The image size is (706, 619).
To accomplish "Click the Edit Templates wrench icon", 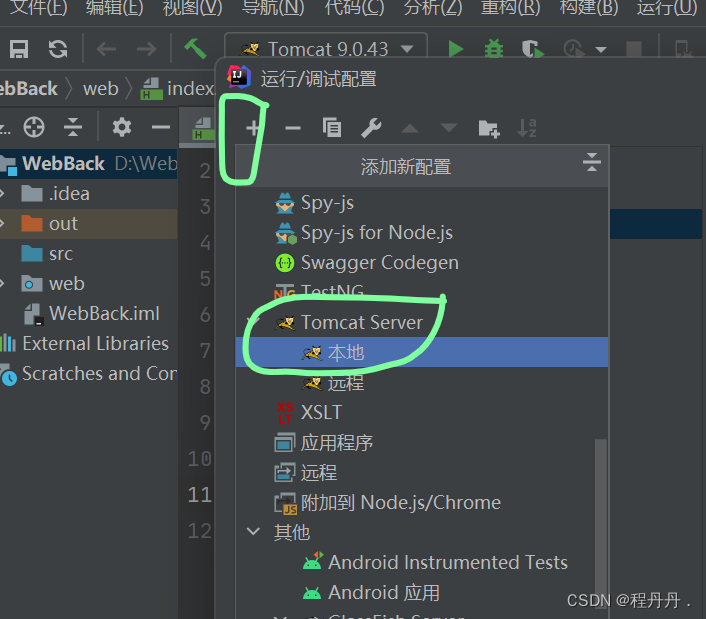I will click(x=371, y=128).
